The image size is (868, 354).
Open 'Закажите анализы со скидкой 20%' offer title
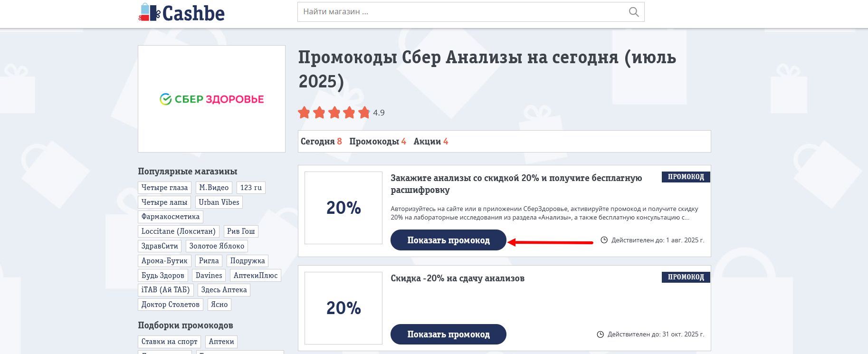tap(516, 184)
